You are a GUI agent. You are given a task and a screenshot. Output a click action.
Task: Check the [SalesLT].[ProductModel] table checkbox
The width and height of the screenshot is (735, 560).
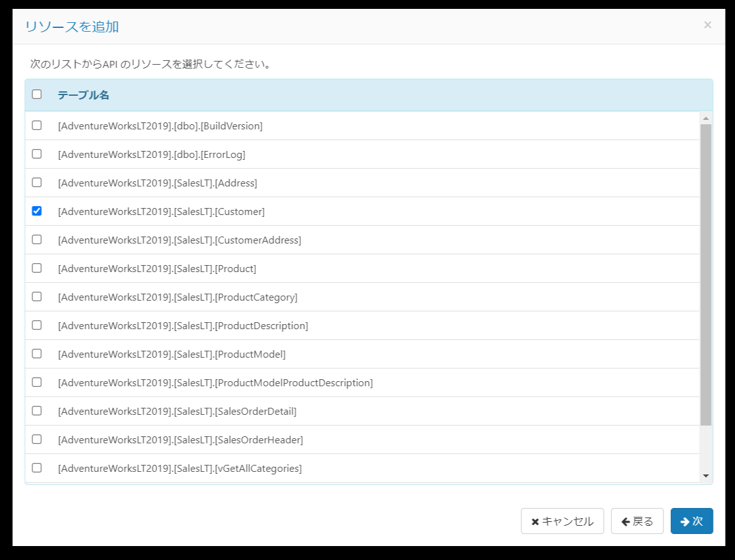point(37,353)
